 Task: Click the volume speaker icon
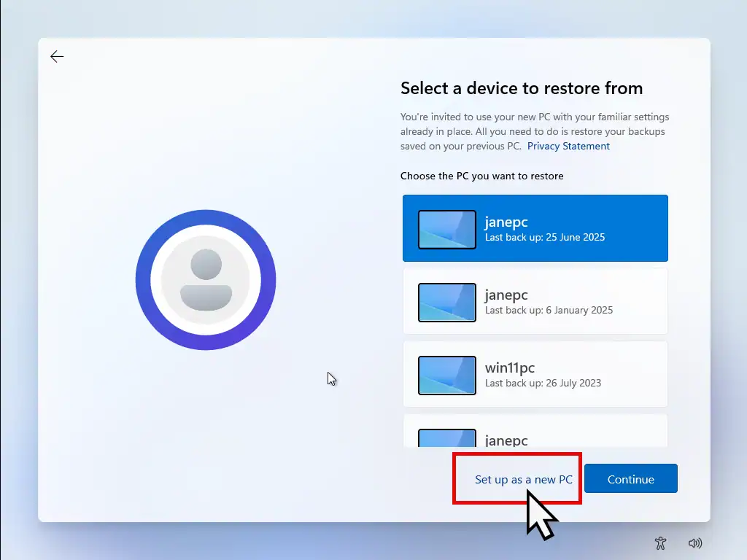[694, 543]
